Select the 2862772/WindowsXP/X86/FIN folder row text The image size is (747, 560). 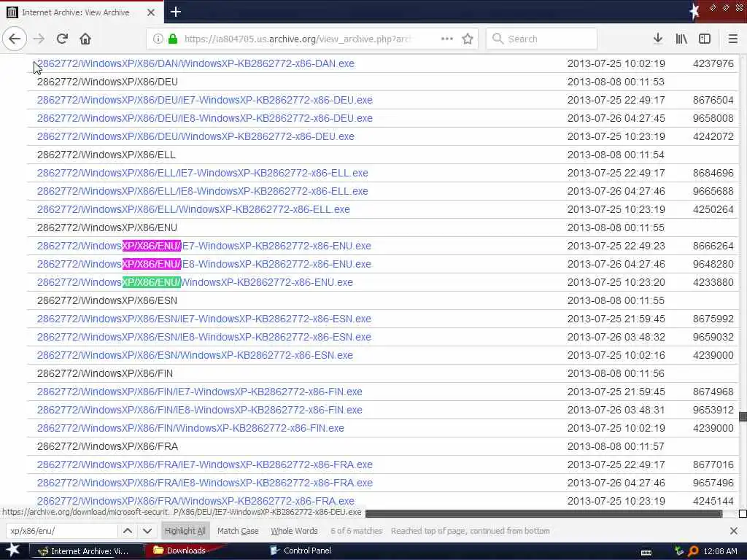pos(105,373)
